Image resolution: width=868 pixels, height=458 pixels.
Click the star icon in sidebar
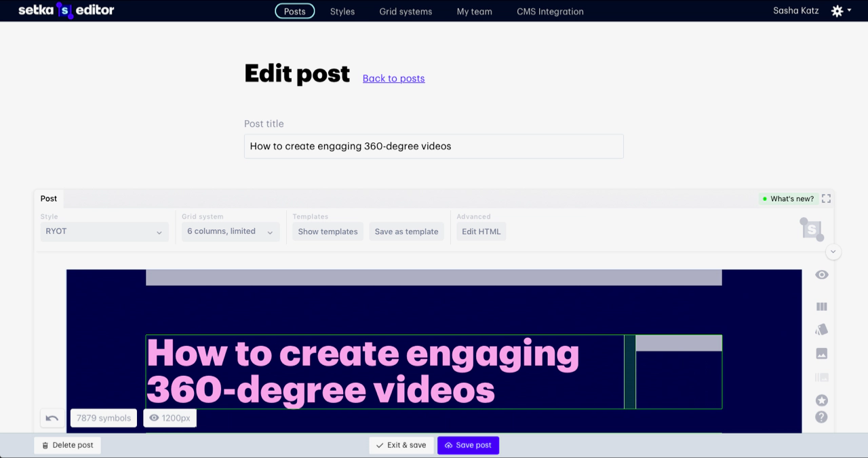821,400
